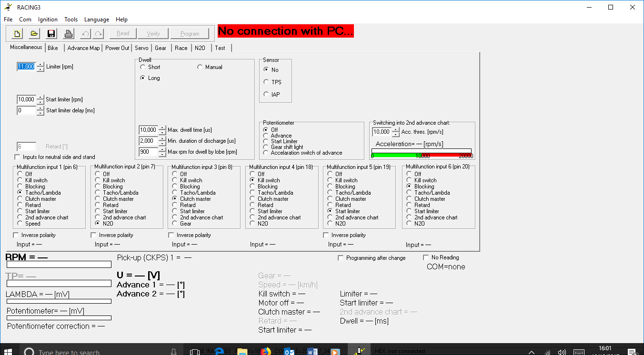Click the Program button
This screenshot has width=644, height=355.
coord(190,34)
